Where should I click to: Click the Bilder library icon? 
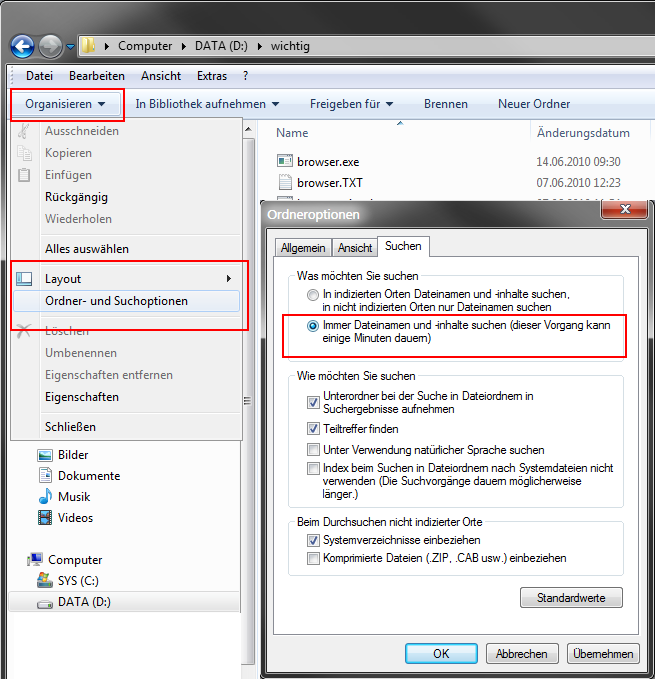[45, 455]
